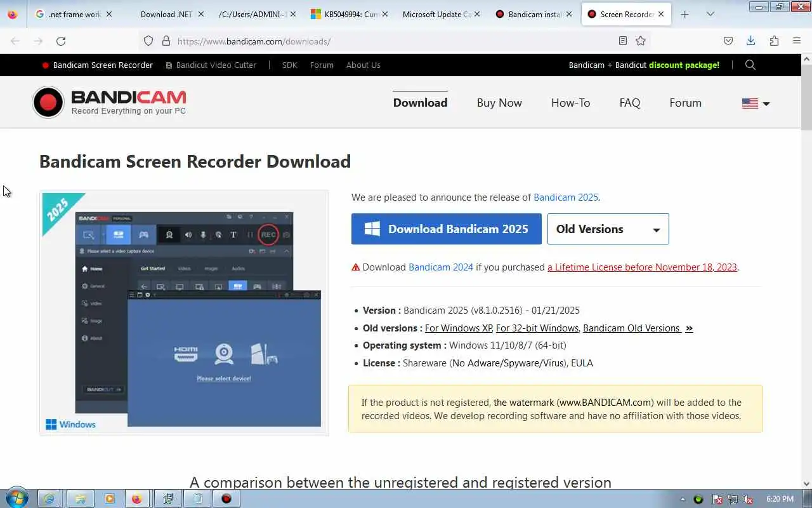Switch to the Download .NET tab
The image size is (812, 508).
tap(166, 14)
